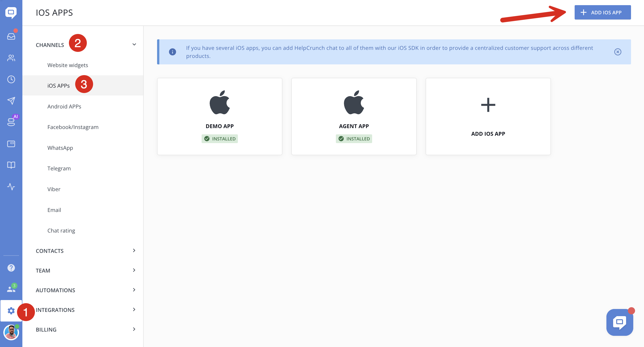Open the knowledge base book icon
This screenshot has height=347, width=644.
coord(11,165)
